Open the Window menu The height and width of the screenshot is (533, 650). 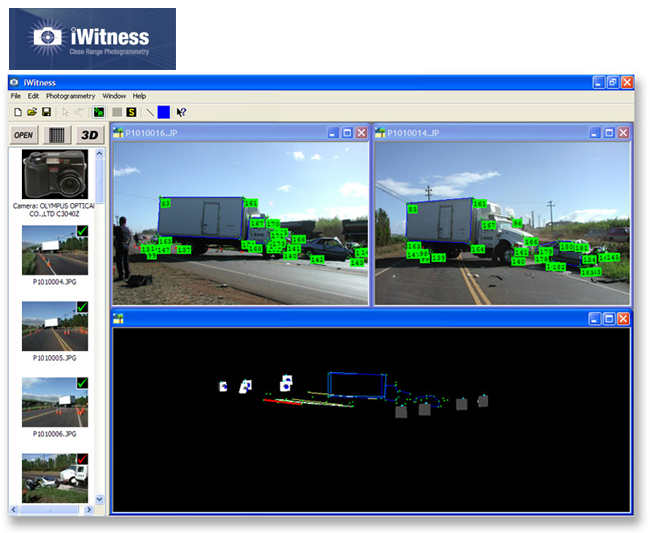click(114, 96)
